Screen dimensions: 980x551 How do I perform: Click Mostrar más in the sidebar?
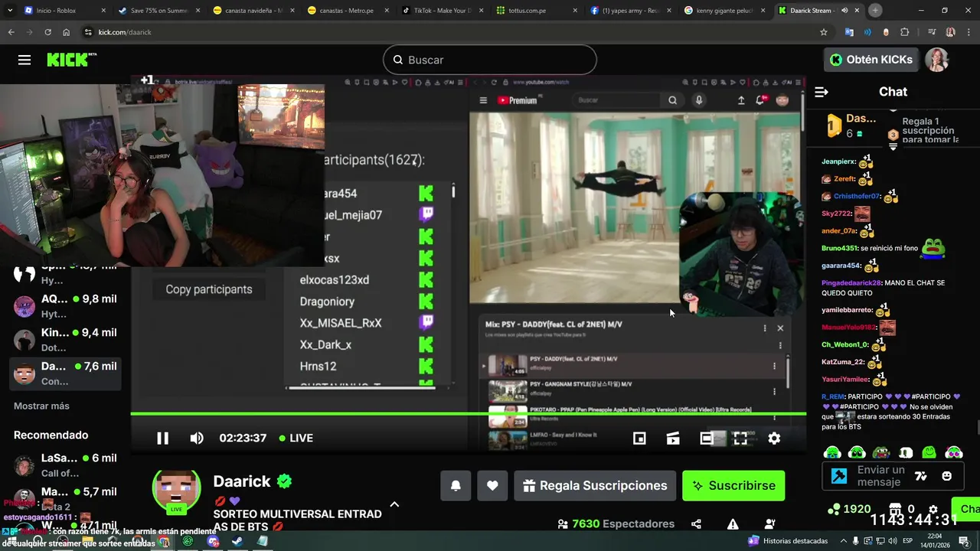pyautogui.click(x=41, y=406)
